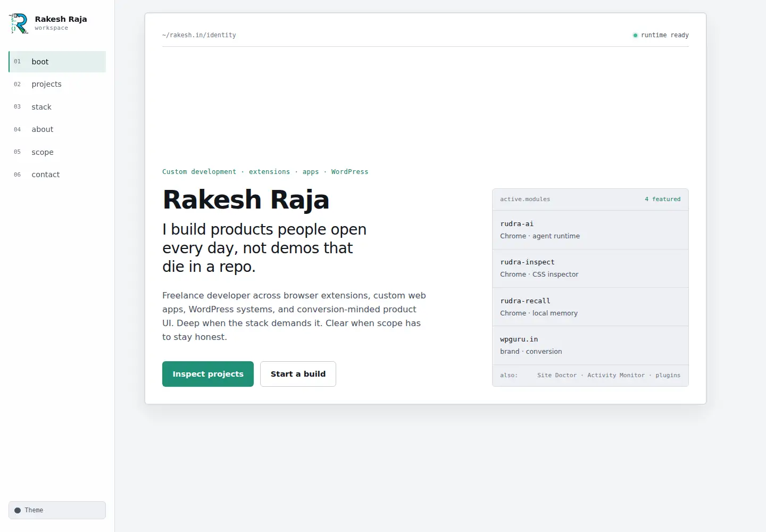Click the Custom development tagline text
The width and height of the screenshot is (766, 532).
point(199,172)
